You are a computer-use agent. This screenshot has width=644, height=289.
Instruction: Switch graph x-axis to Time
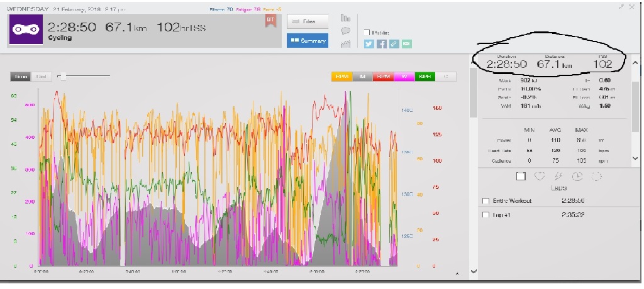pyautogui.click(x=20, y=77)
